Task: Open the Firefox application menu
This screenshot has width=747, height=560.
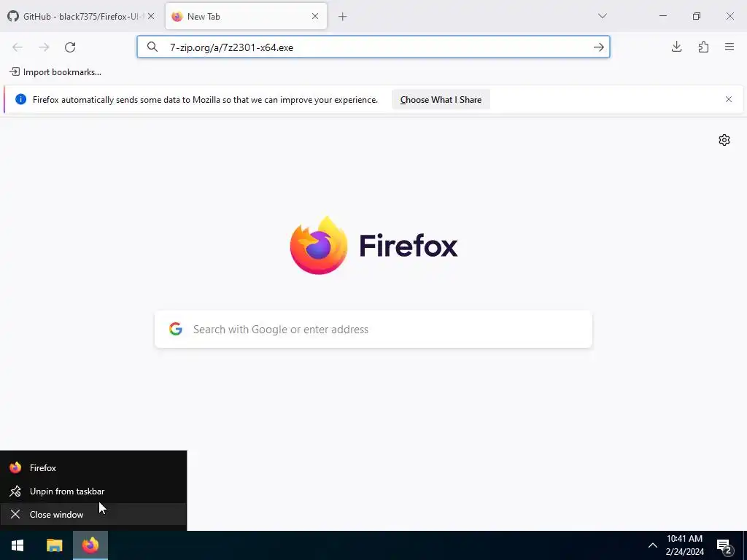Action: point(729,47)
